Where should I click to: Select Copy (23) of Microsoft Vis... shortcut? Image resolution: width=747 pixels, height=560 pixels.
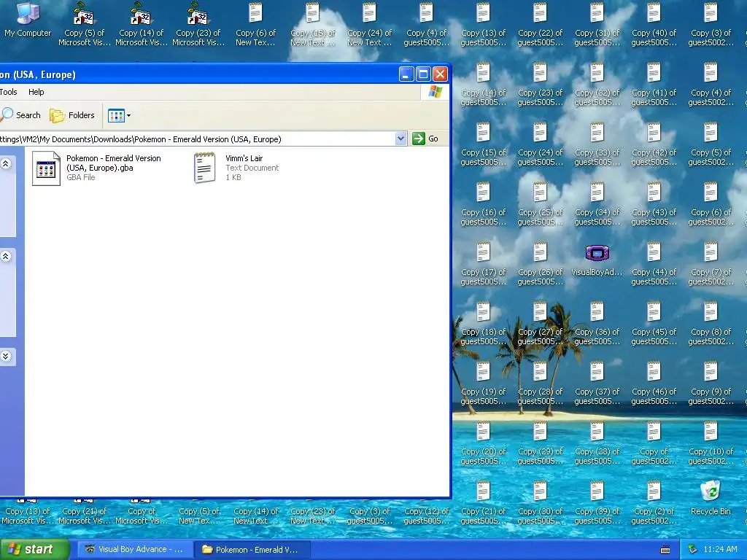(x=198, y=24)
